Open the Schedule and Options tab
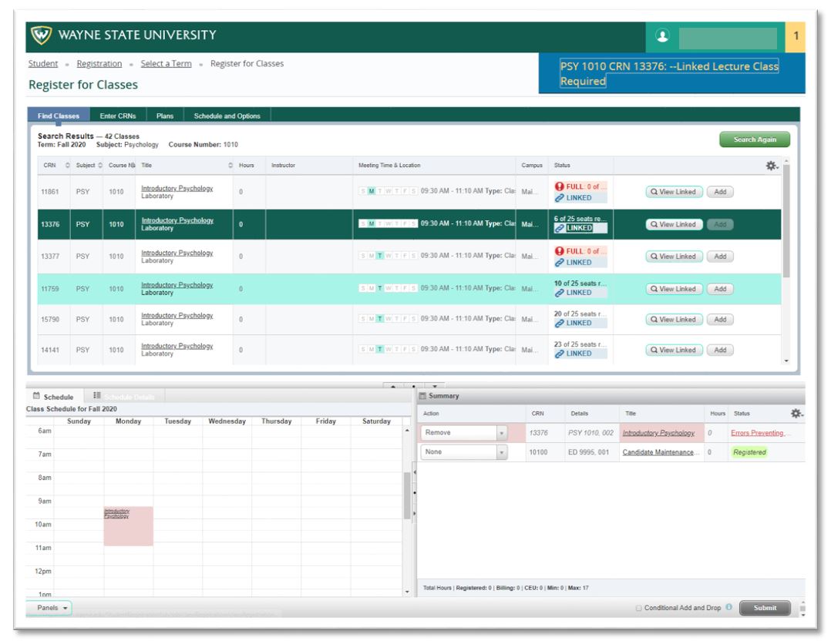831x644 pixels. pyautogui.click(x=227, y=116)
